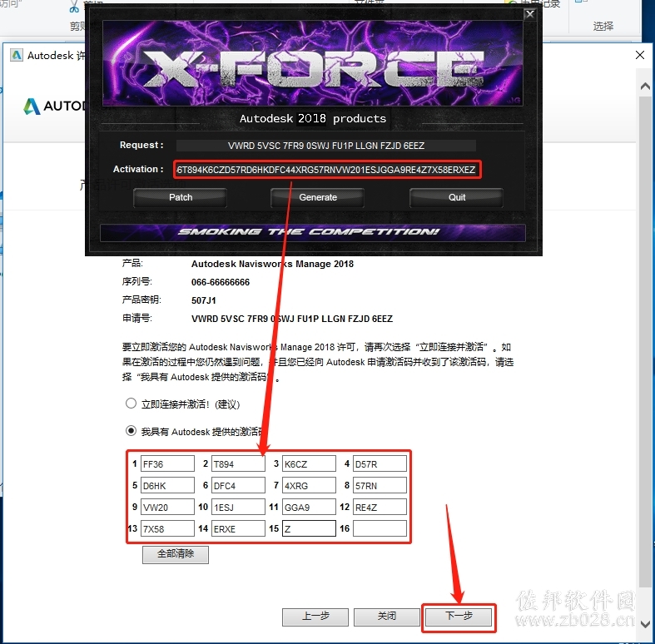Viewport: 655px width, 644px height.
Task: Click inside the Request code field
Action: 325,146
